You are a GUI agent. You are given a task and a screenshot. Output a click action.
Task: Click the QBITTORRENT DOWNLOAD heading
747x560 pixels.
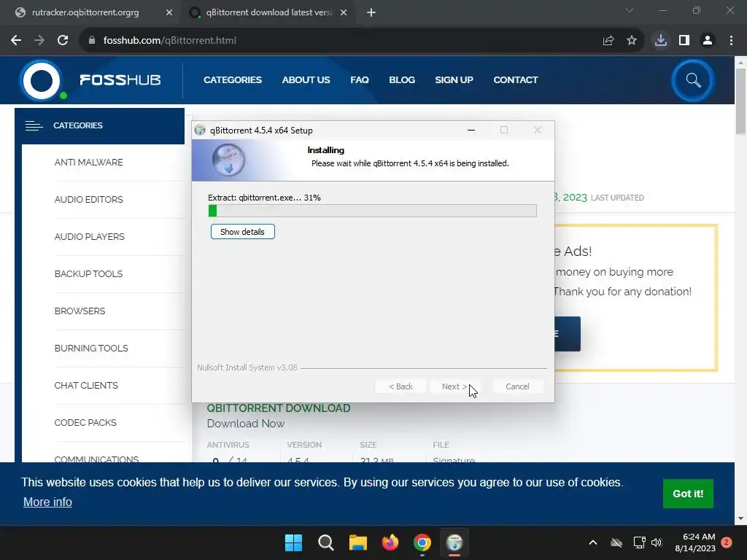pos(278,408)
